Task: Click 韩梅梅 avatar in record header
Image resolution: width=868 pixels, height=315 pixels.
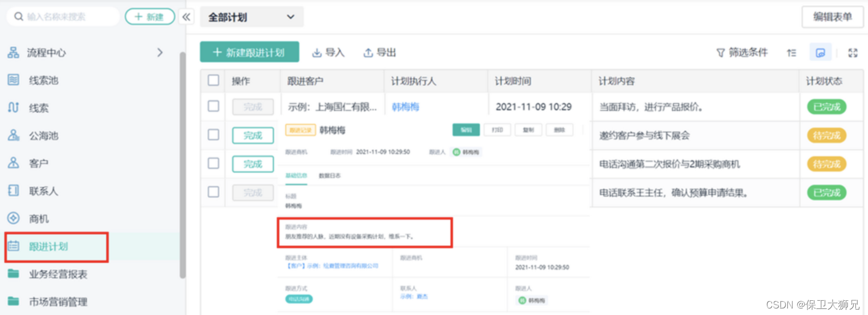Action: point(456,152)
